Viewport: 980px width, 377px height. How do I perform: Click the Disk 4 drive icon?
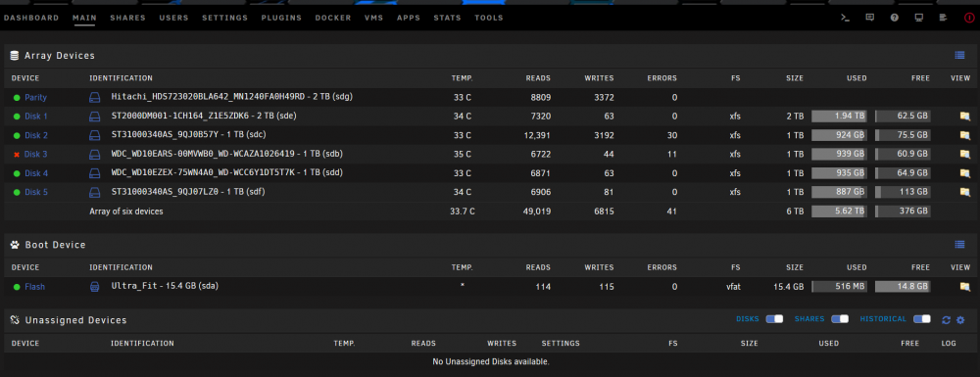[x=94, y=173]
